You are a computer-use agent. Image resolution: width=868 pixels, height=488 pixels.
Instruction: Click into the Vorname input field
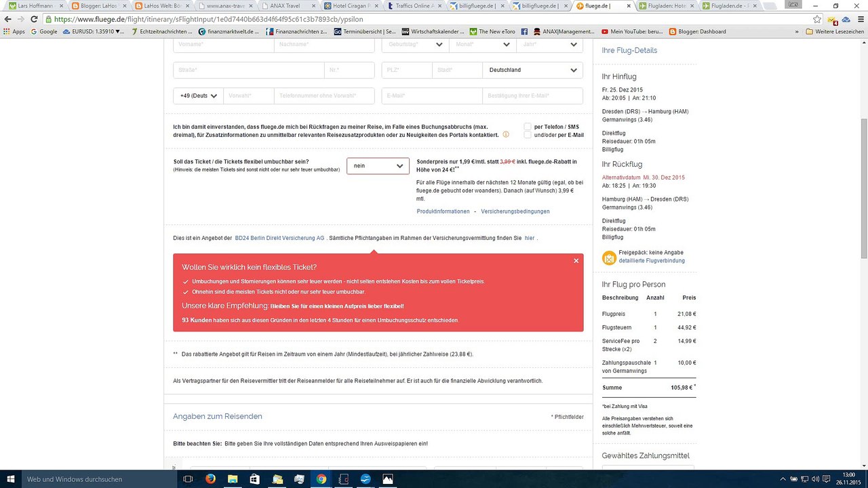224,45
